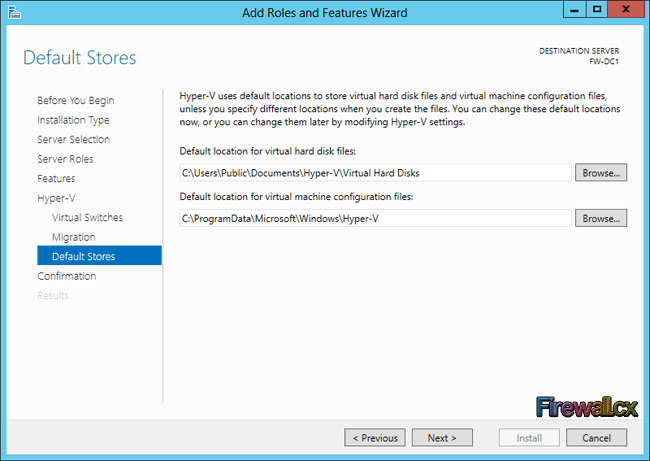Click the FW-DC1 destination server name
The width and height of the screenshot is (650, 461).
[x=604, y=62]
